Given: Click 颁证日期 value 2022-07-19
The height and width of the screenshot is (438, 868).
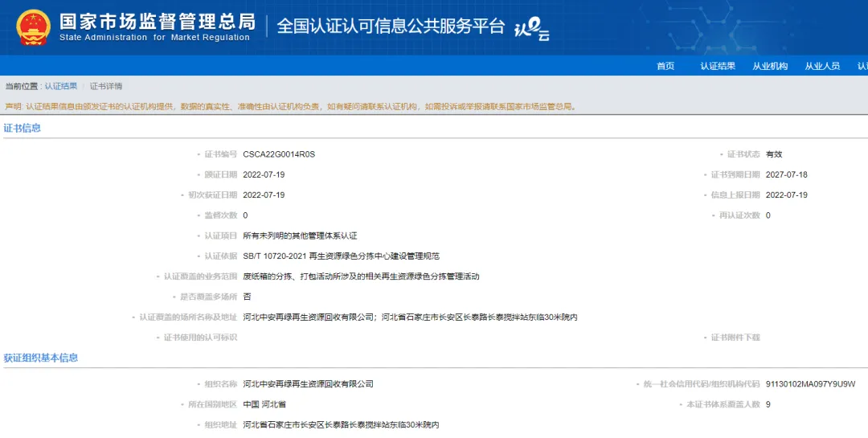Looking at the screenshot, I should (x=264, y=175).
